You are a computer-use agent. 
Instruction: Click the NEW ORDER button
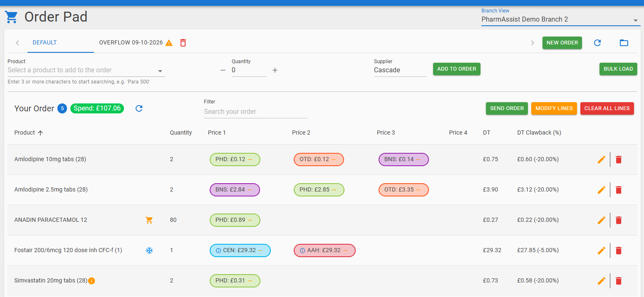[x=562, y=43]
